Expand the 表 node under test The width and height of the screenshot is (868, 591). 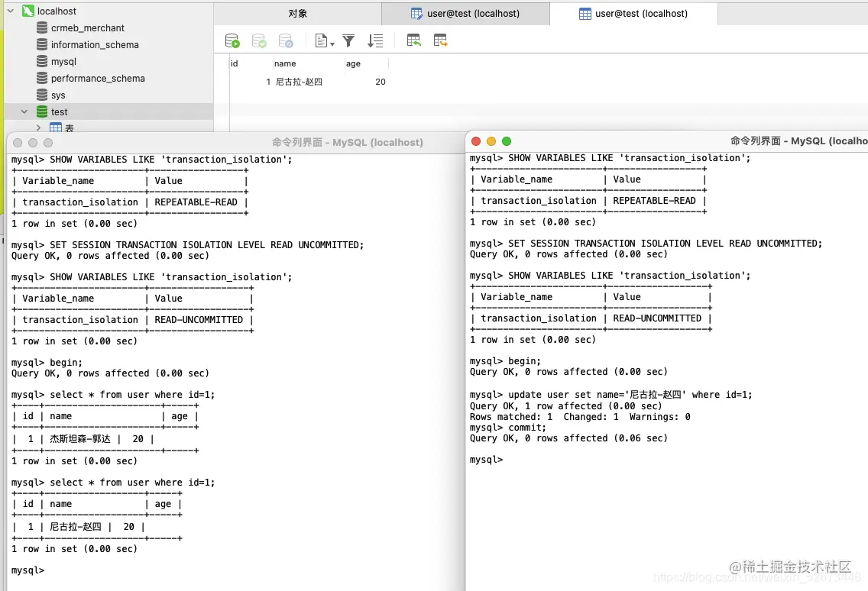click(x=38, y=128)
